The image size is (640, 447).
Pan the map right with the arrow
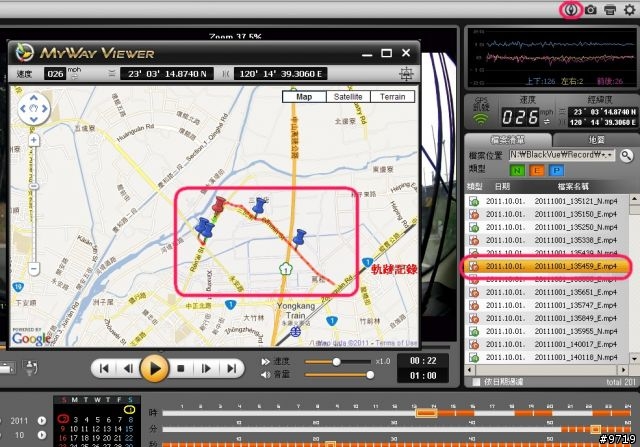pyautogui.click(x=44, y=109)
